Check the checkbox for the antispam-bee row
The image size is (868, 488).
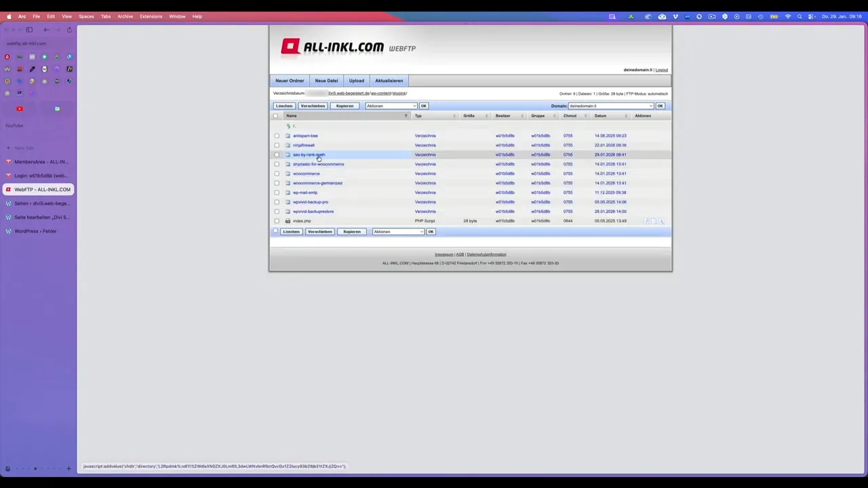[x=277, y=136]
